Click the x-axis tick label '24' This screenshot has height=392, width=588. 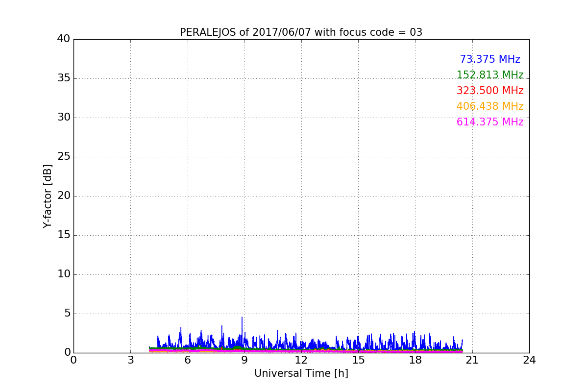[529, 360]
